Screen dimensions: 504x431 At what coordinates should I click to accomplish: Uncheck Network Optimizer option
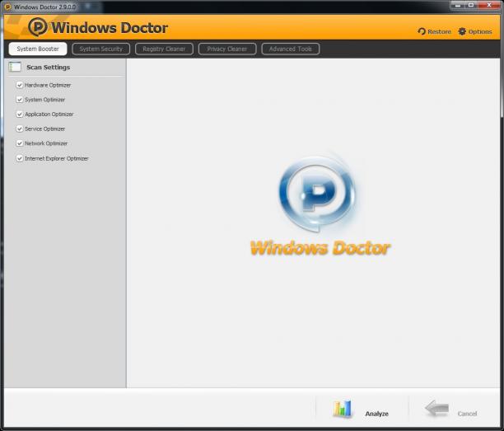tap(19, 143)
